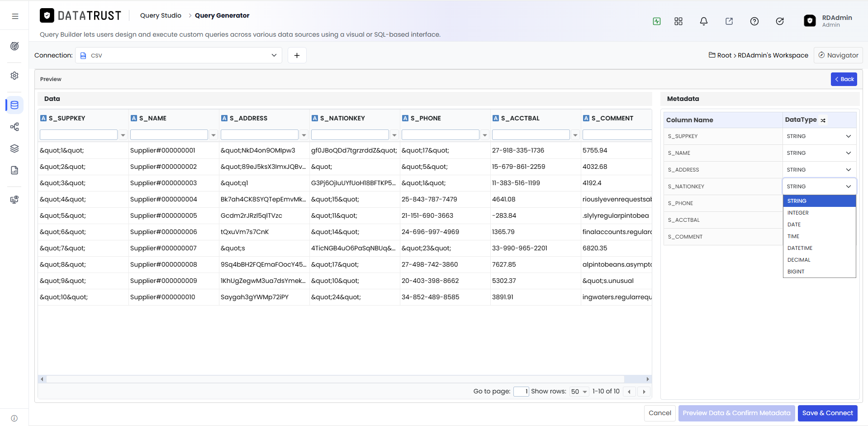Click cell 27-918-335-1736
Viewport: 868px width, 426px height.
[518, 151]
